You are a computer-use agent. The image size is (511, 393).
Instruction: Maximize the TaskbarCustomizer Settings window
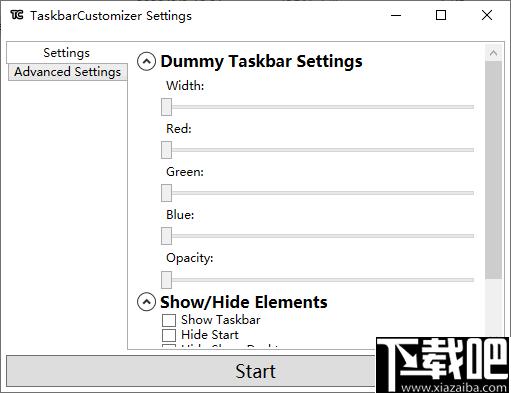[x=441, y=15]
